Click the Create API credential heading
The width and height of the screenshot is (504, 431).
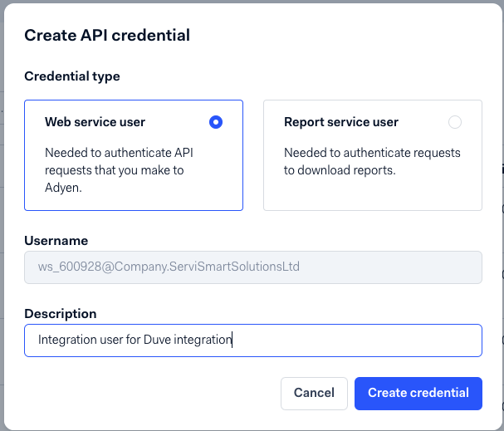point(107,36)
